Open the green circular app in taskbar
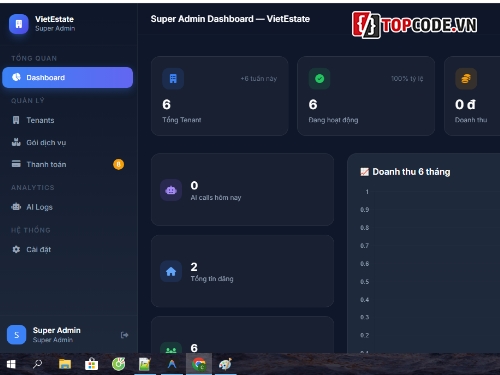This screenshot has width=500, height=375. (x=118, y=364)
